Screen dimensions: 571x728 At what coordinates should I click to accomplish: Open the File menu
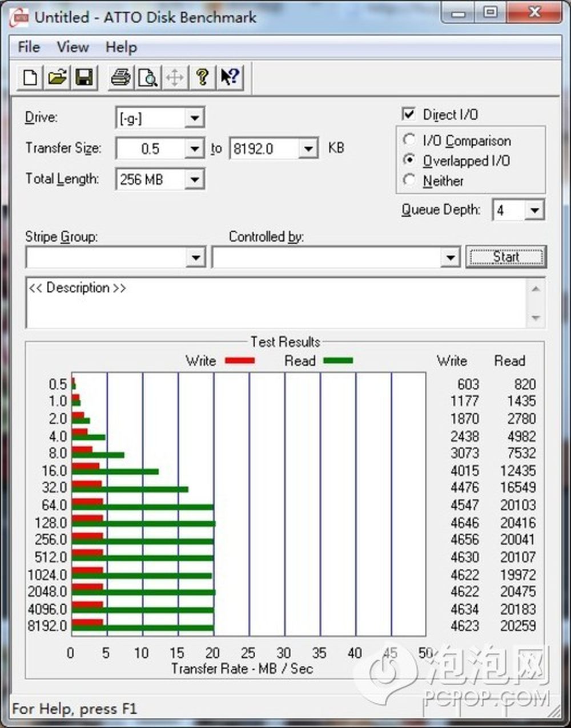coord(29,47)
